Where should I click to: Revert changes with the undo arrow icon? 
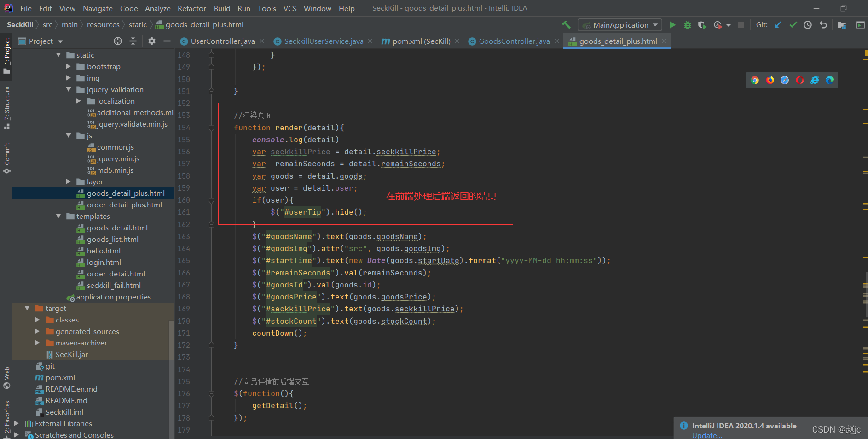point(823,25)
